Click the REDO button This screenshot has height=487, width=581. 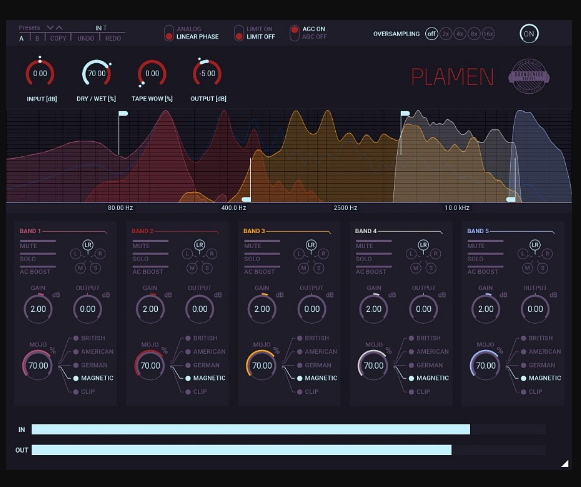click(113, 38)
